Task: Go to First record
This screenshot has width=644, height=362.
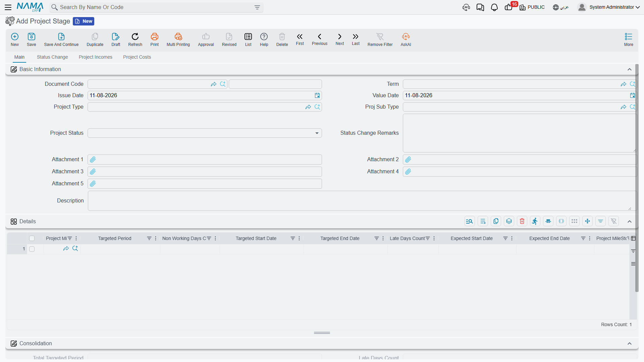Action: [x=300, y=39]
